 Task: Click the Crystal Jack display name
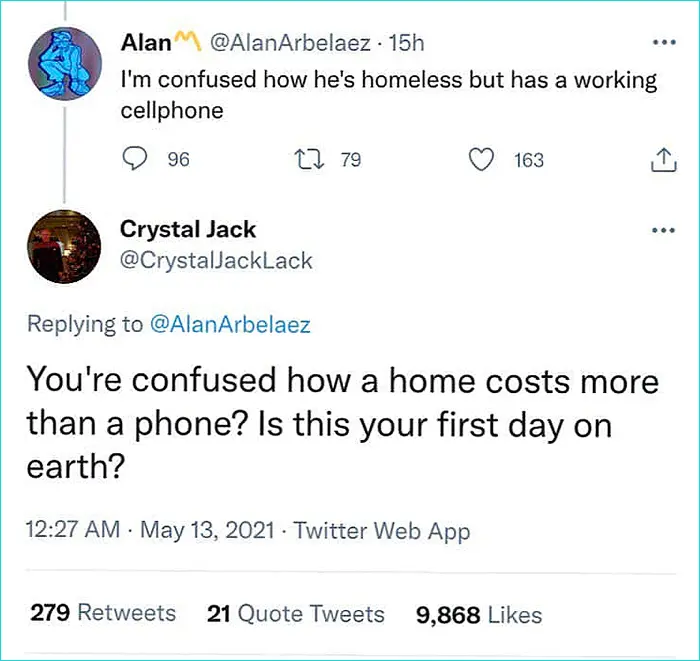point(188,229)
